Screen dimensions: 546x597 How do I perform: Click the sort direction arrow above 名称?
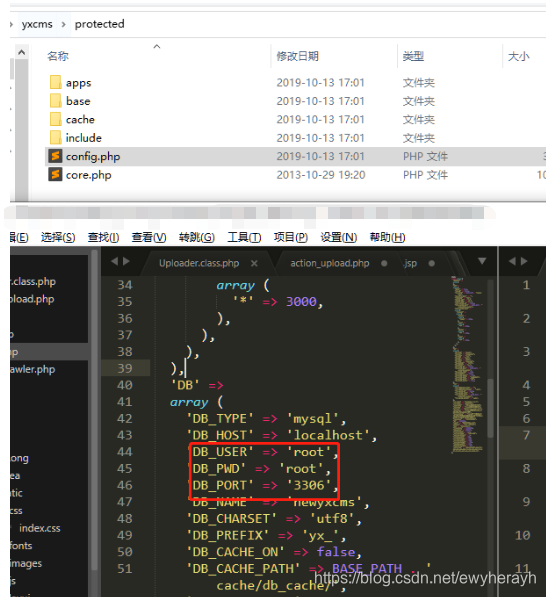(157, 46)
